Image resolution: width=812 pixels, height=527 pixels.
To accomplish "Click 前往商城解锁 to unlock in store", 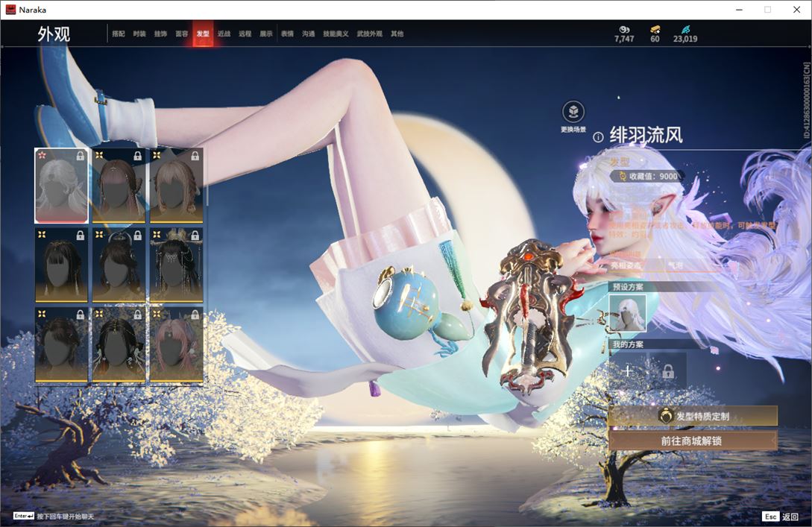I will 693,441.
